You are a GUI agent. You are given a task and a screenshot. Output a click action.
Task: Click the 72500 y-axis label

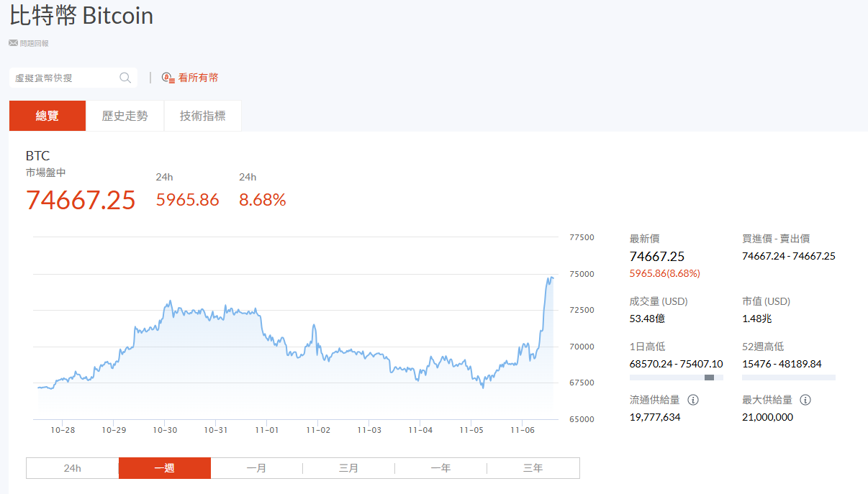pos(582,310)
